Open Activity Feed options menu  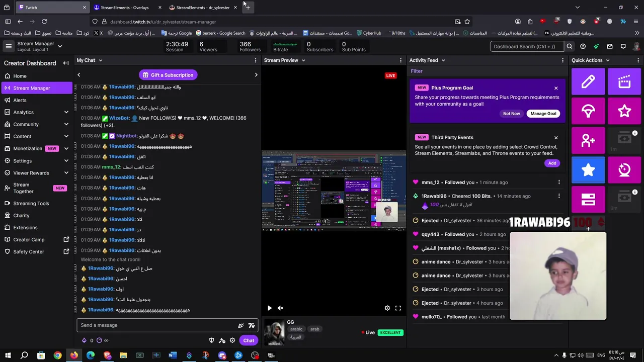coord(562,60)
